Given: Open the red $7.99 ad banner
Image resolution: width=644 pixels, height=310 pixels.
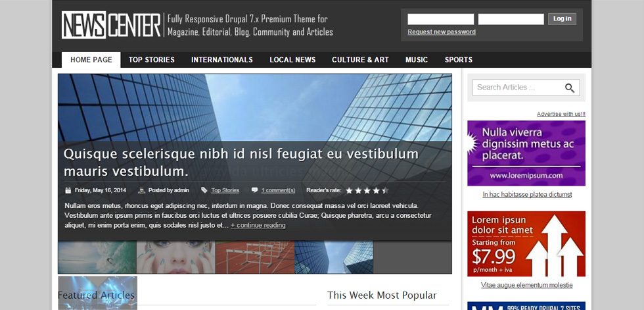Looking at the screenshot, I should [526, 244].
